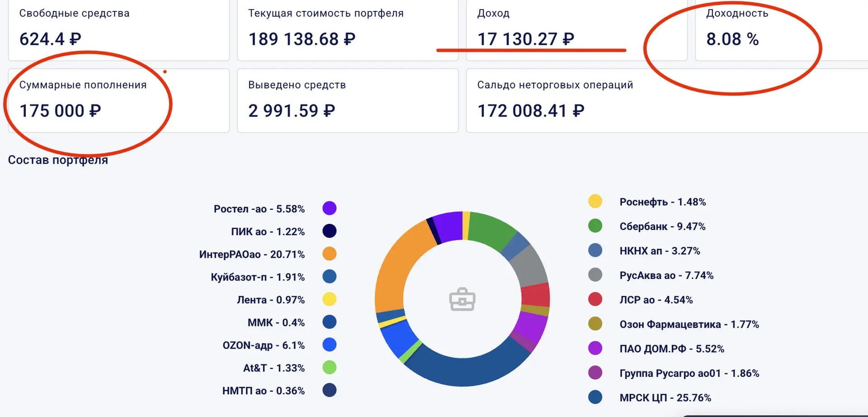Click legend text OZON-адр - 6.1%
Screen dimensions: 868x417
point(264,346)
